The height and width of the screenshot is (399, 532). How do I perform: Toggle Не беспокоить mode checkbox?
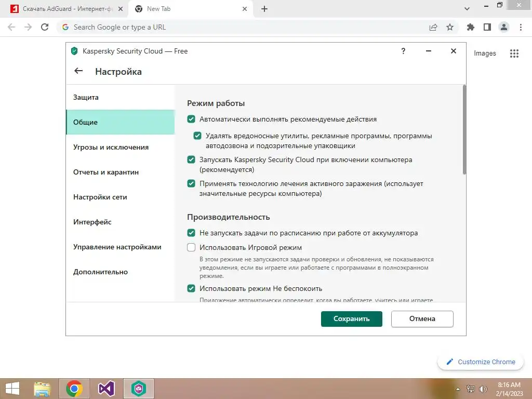click(x=191, y=288)
